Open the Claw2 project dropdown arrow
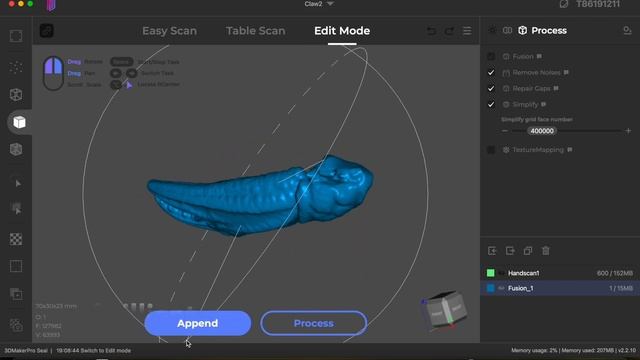This screenshot has height=360, width=640. (x=330, y=4)
